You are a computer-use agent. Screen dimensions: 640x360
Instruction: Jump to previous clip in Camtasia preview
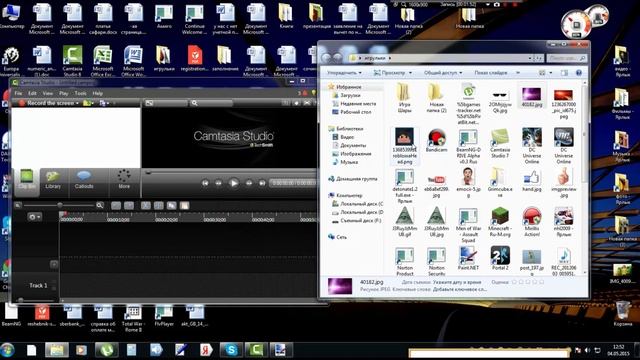point(205,183)
